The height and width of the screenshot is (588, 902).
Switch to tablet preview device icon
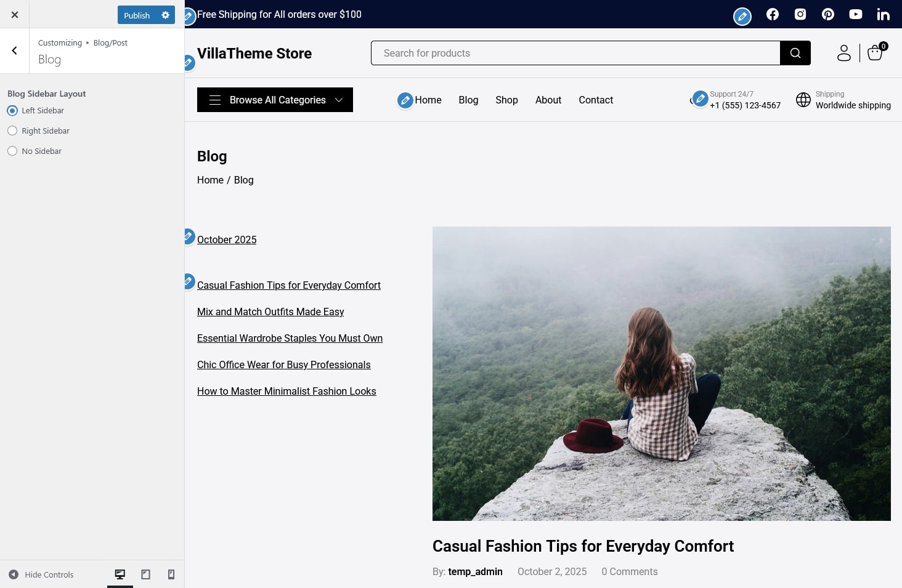145,574
